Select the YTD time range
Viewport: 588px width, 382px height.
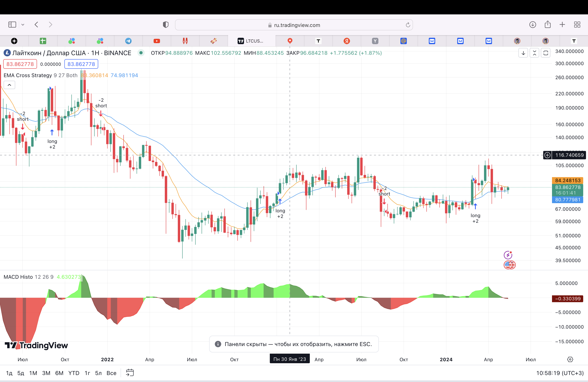(74, 373)
